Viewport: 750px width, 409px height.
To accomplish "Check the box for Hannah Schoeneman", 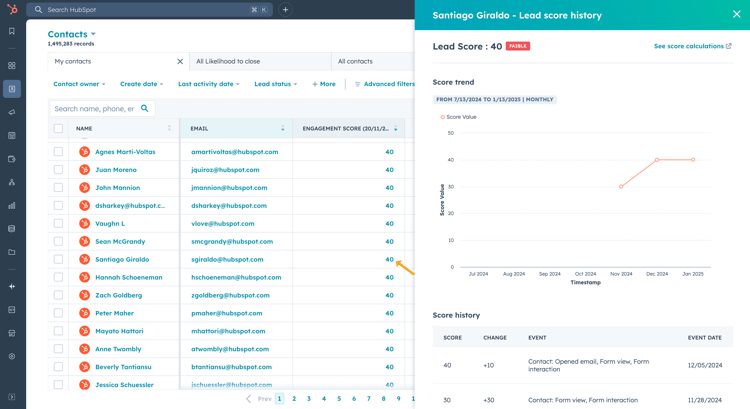I will pyautogui.click(x=58, y=277).
